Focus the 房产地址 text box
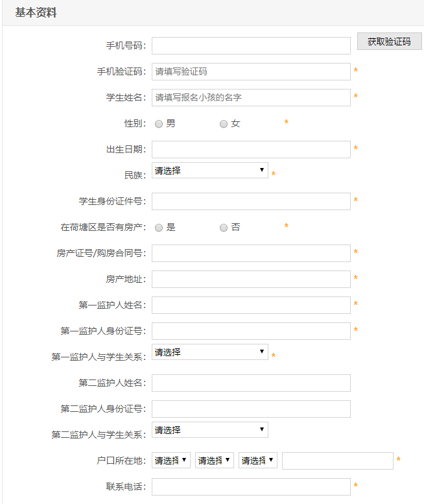 coord(251,279)
